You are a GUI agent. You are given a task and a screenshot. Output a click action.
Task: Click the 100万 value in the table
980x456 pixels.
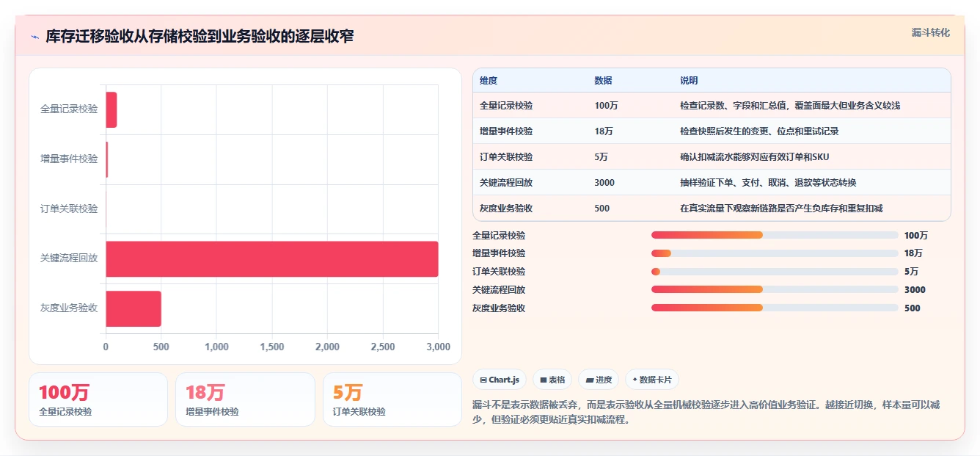click(x=606, y=106)
